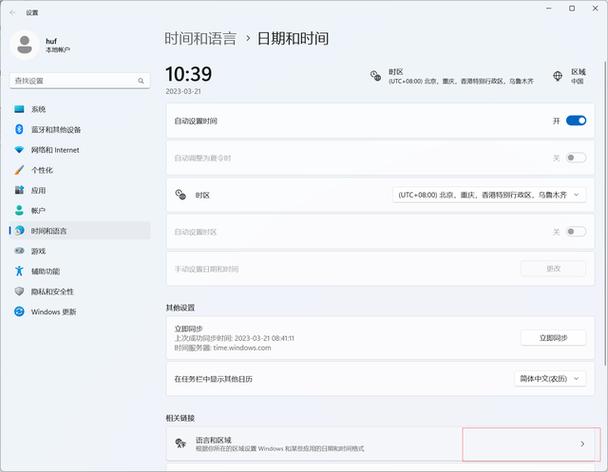Screen dimensions: 608x472
Task: Click the privacy shield icon
Action: [x=19, y=291]
